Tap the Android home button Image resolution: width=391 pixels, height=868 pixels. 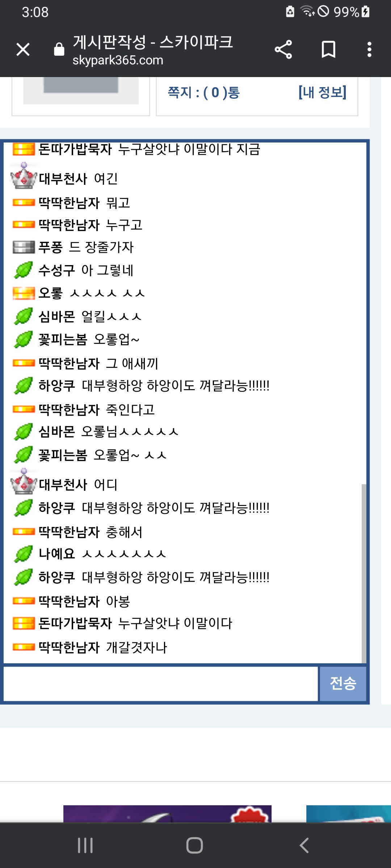point(195,845)
